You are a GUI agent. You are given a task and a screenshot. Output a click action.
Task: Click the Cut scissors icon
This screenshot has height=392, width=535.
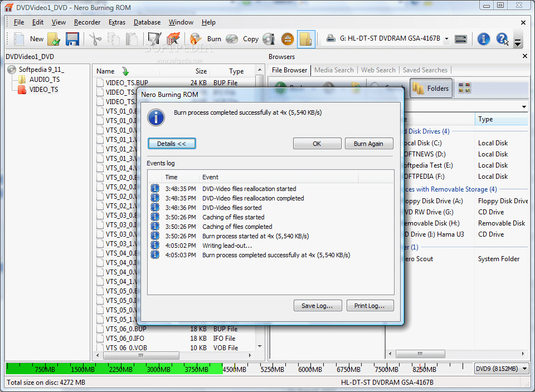pos(95,39)
